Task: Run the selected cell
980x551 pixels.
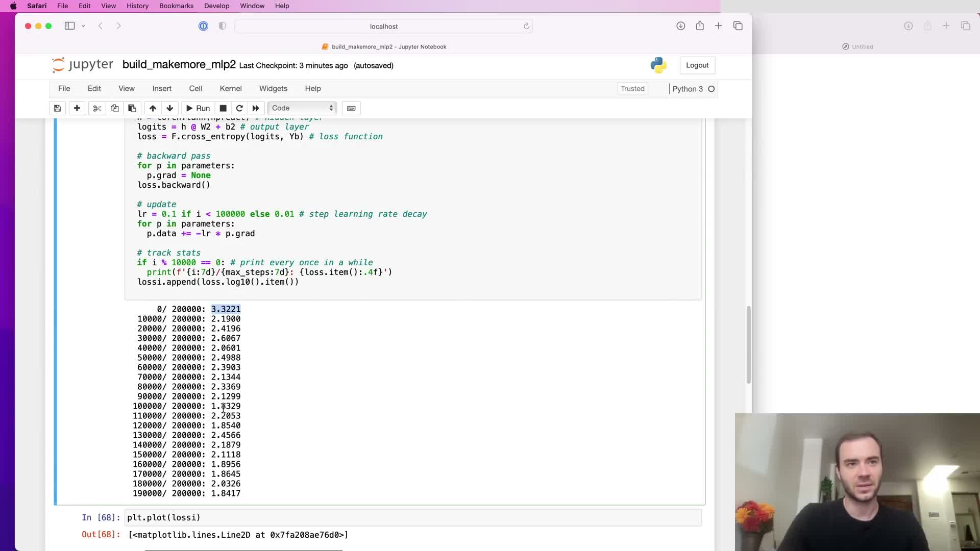Action: click(x=198, y=108)
